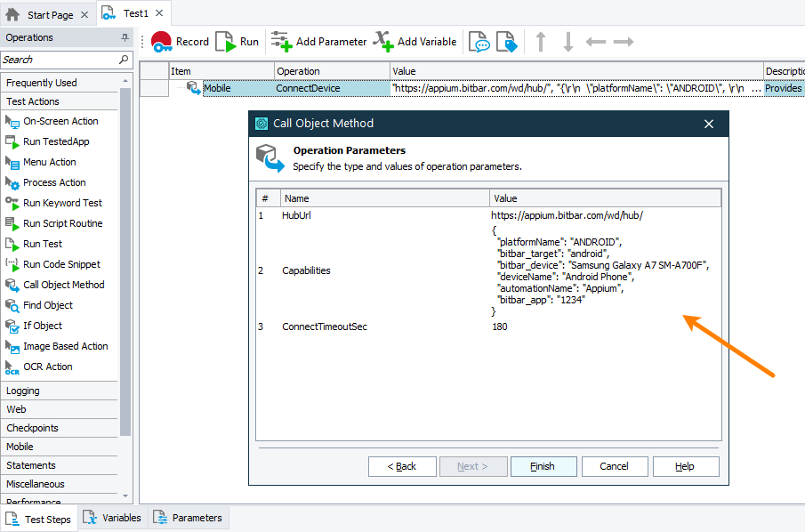Move selected step up with arrow
Screen dimensions: 805x532
(x=540, y=42)
